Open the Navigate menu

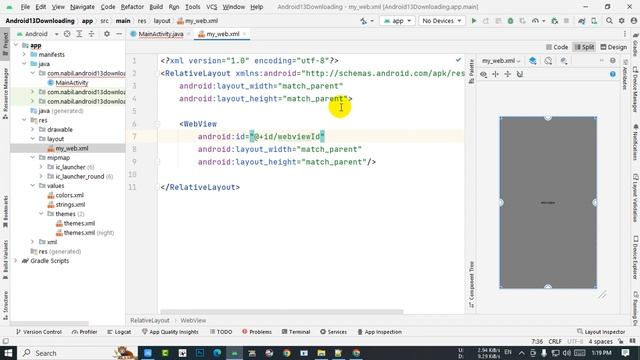[x=82, y=7]
